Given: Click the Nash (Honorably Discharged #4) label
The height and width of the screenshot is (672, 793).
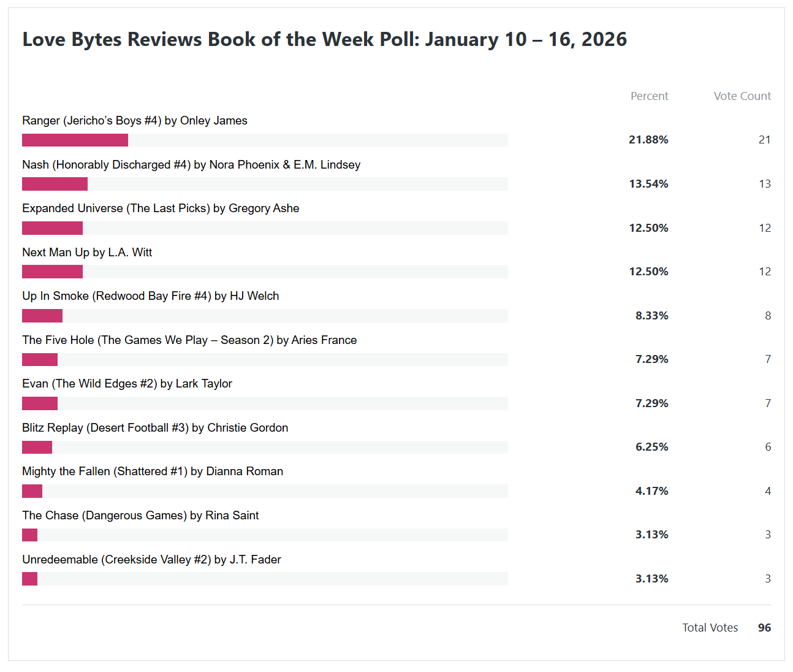Looking at the screenshot, I should coord(191,165).
